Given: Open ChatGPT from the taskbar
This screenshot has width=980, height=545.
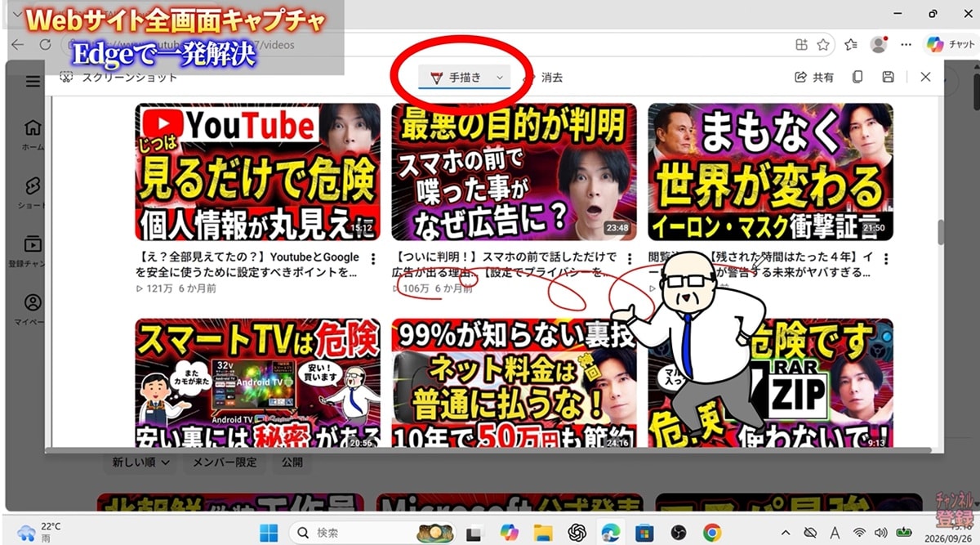Looking at the screenshot, I should 577,533.
